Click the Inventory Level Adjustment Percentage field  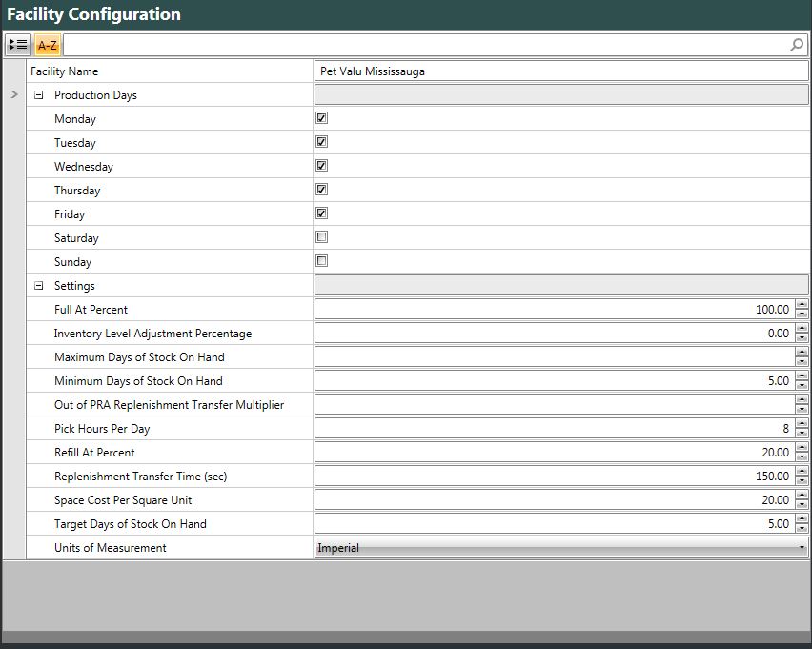(x=555, y=333)
